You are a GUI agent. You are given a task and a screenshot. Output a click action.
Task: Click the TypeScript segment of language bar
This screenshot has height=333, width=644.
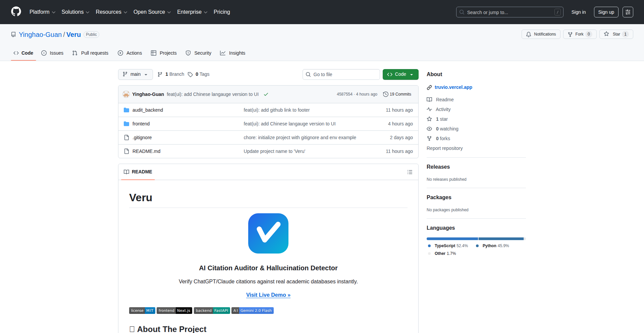(x=452, y=239)
